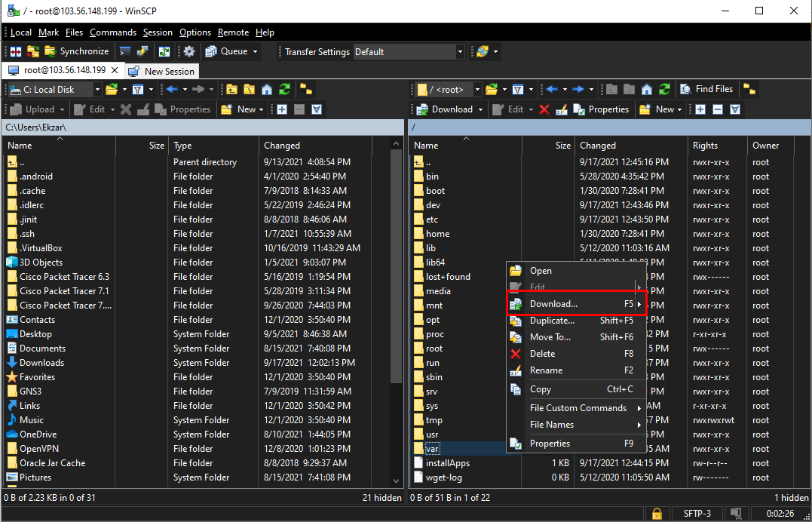Choose Open in the context menu

click(x=576, y=271)
